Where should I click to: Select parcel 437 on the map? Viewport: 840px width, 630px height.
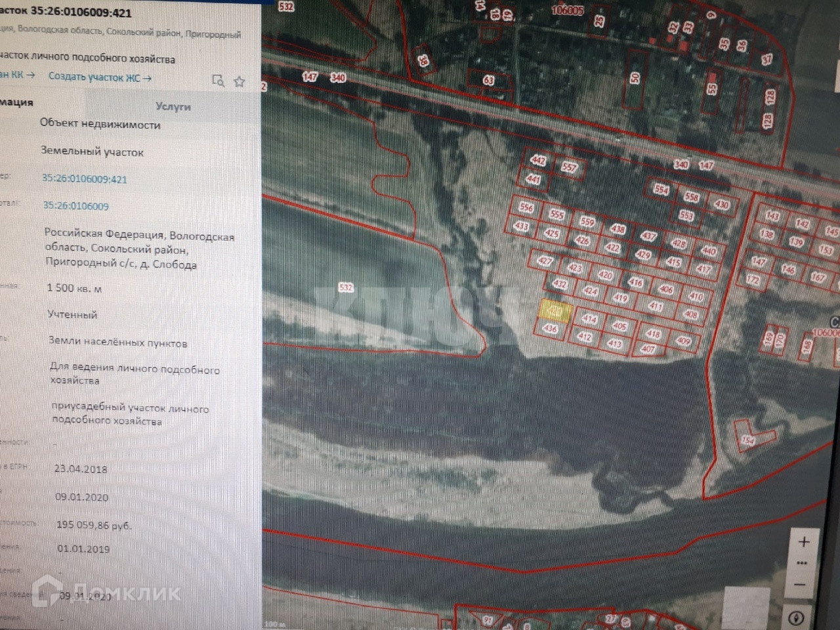pyautogui.click(x=648, y=236)
